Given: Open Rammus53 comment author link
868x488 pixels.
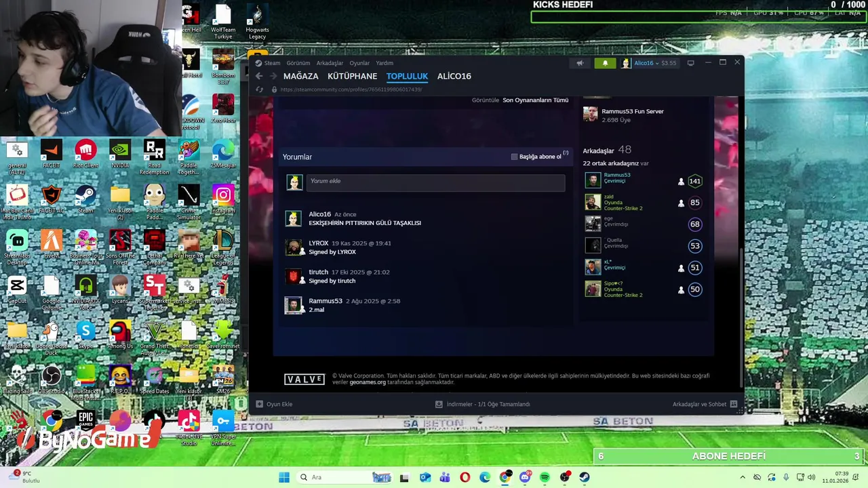Looking at the screenshot, I should click(325, 301).
